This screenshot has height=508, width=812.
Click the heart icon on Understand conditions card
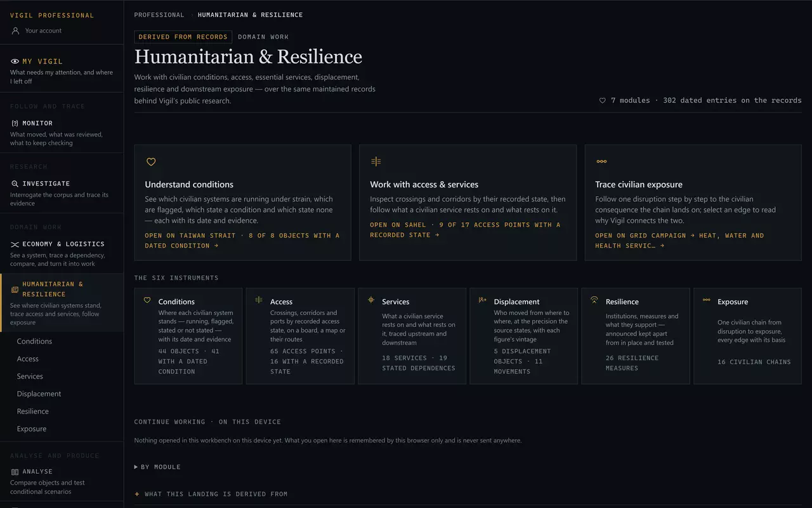151,162
